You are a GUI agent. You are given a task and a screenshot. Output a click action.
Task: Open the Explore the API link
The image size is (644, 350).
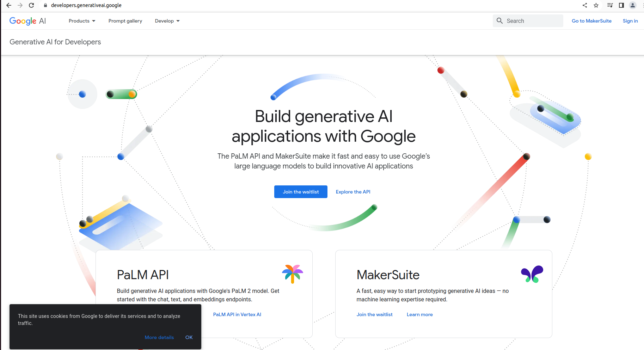(353, 192)
